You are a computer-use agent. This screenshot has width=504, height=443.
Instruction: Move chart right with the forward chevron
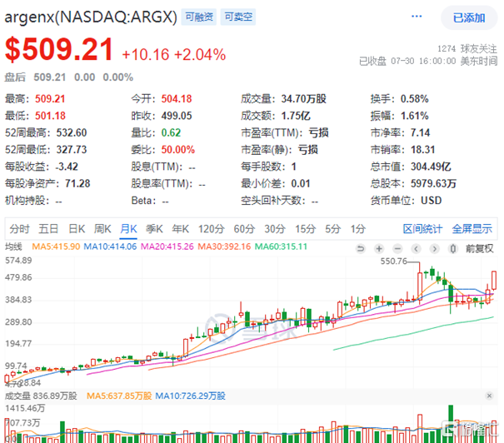pos(434,249)
